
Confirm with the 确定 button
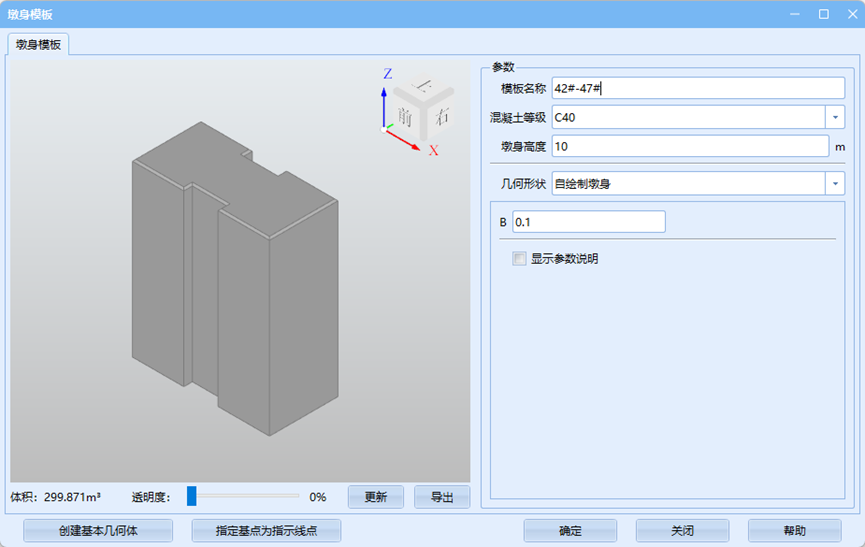570,531
